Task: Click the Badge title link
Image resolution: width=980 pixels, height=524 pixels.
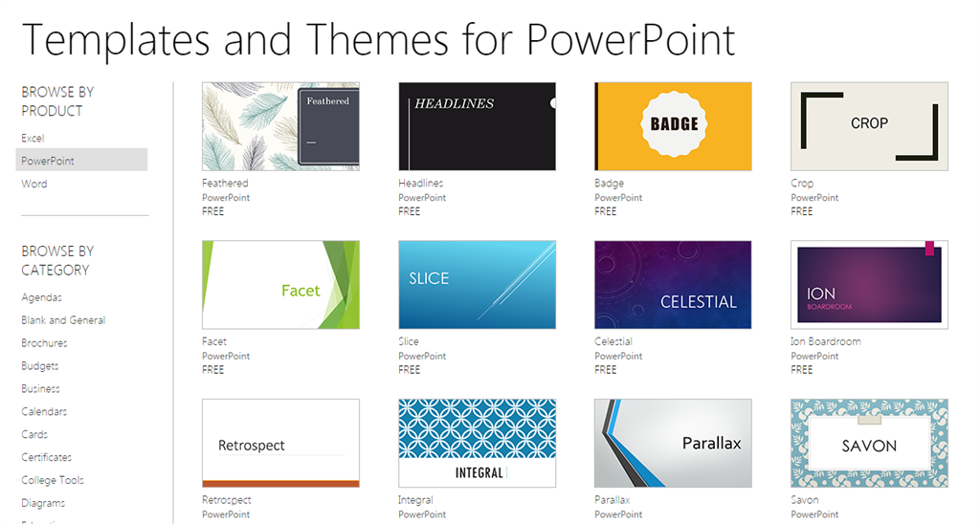Action: pos(609,183)
